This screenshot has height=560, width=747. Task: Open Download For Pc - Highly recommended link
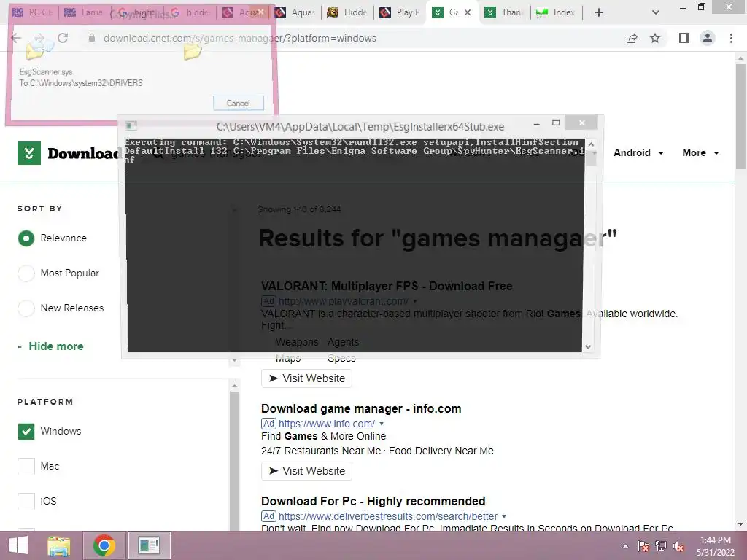point(373,501)
